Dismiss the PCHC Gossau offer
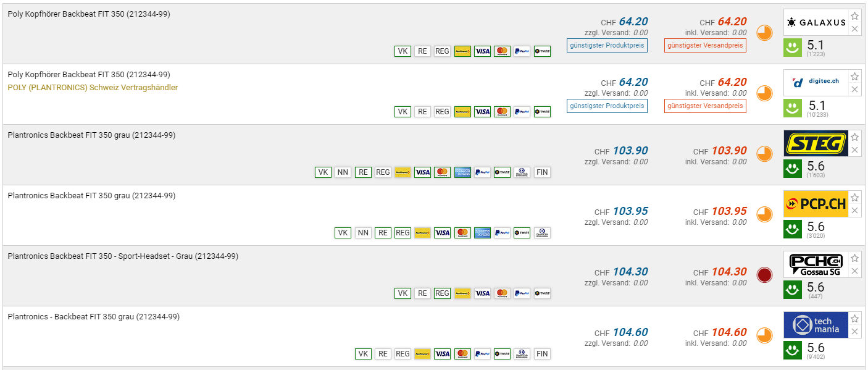Screen dimensions: 868x370 (x=854, y=271)
